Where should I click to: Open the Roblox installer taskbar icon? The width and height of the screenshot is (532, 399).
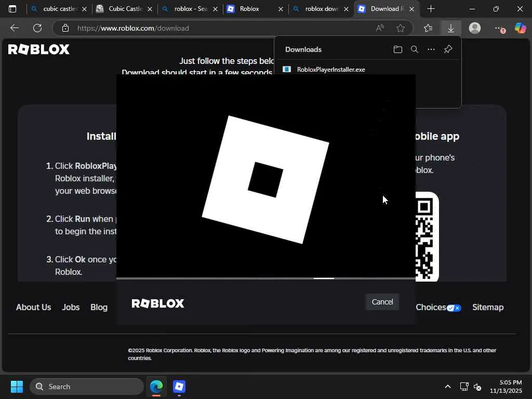pos(179,387)
